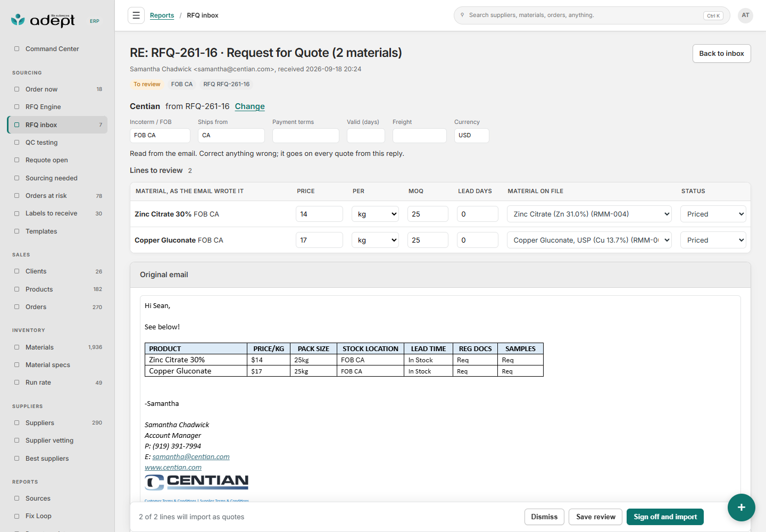Image resolution: width=766 pixels, height=532 pixels.
Task: Click the Reports breadcrumb link
Action: tap(162, 15)
